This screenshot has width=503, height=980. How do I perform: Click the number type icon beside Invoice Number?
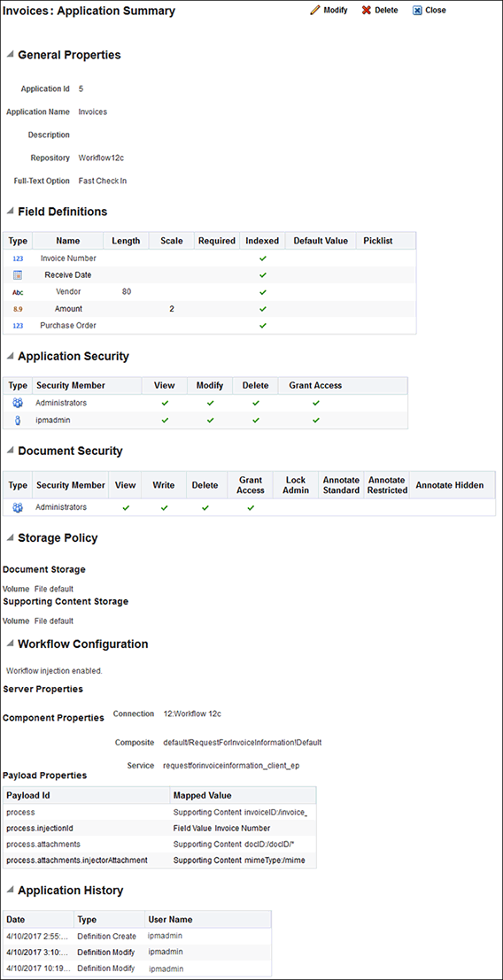coord(18,259)
